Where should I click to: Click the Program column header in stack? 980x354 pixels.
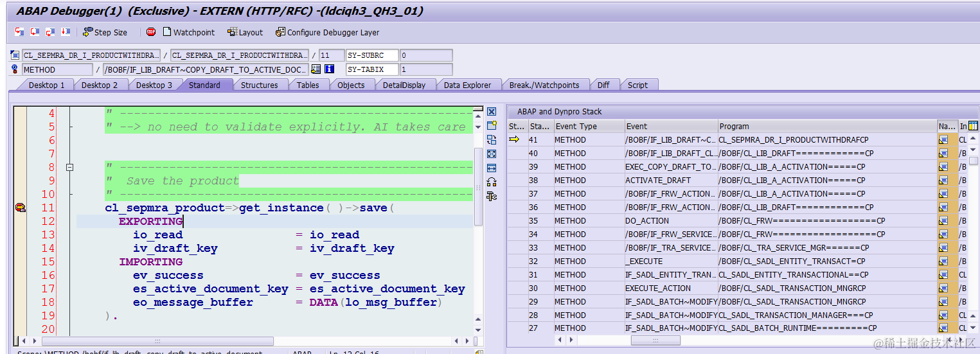pos(827,126)
